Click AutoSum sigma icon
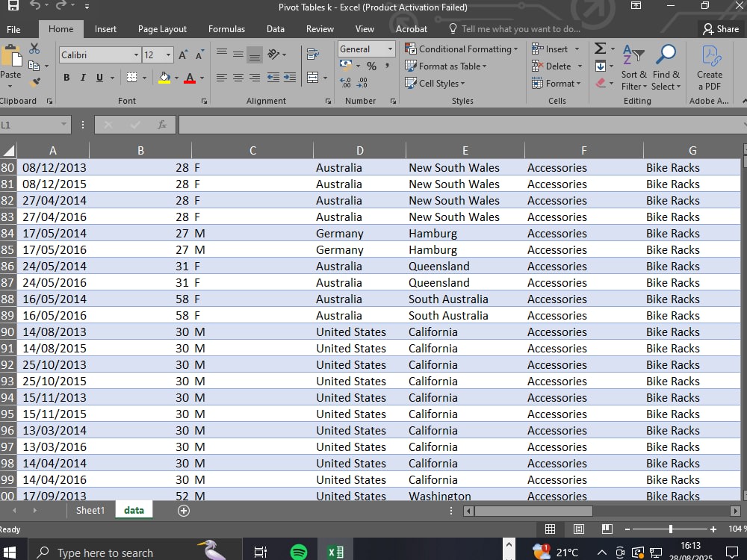Screen dimensions: 747x560 point(601,48)
